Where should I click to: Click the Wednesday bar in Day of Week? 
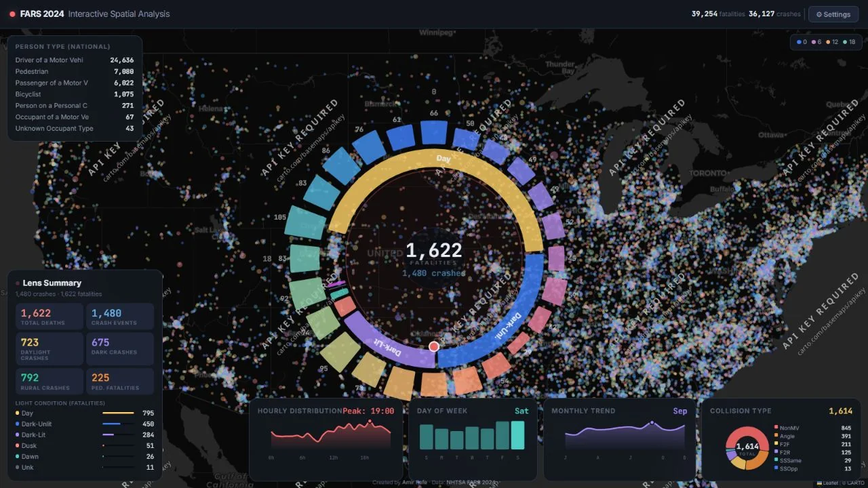point(472,438)
